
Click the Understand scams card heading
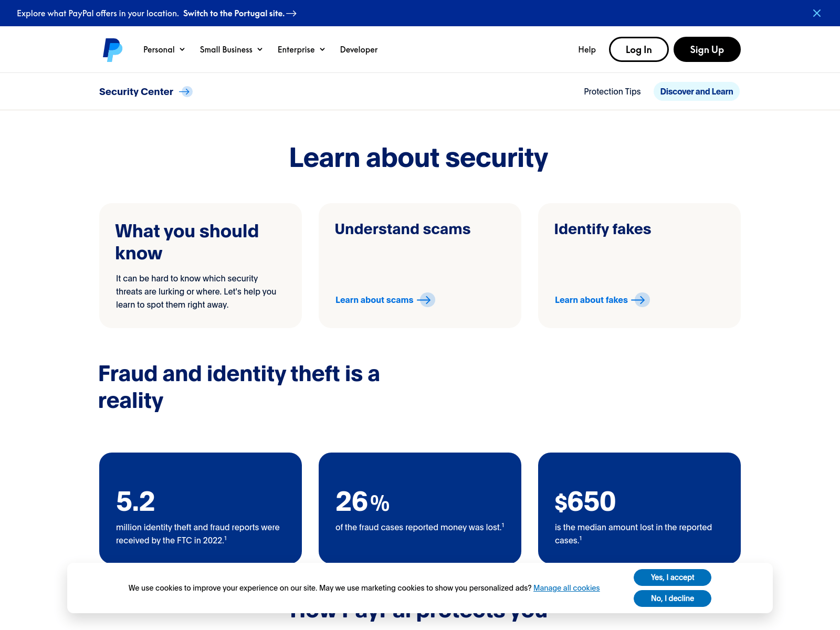click(403, 229)
